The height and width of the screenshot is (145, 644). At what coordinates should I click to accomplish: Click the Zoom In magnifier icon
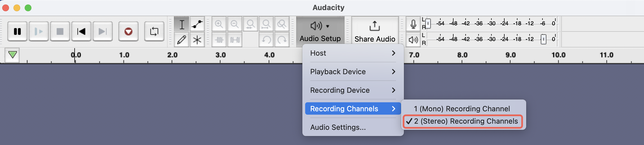pyautogui.click(x=219, y=24)
